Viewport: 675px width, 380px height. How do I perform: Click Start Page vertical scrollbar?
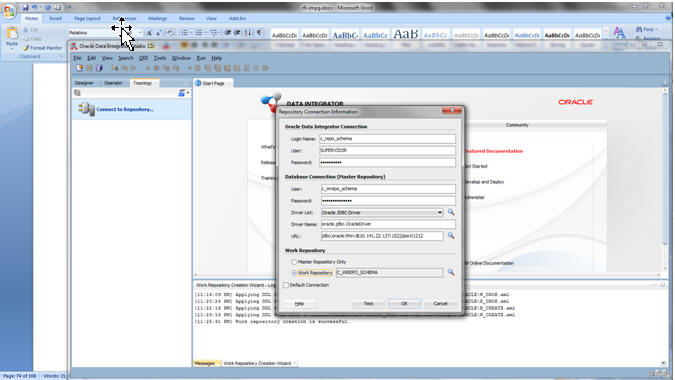point(664,179)
